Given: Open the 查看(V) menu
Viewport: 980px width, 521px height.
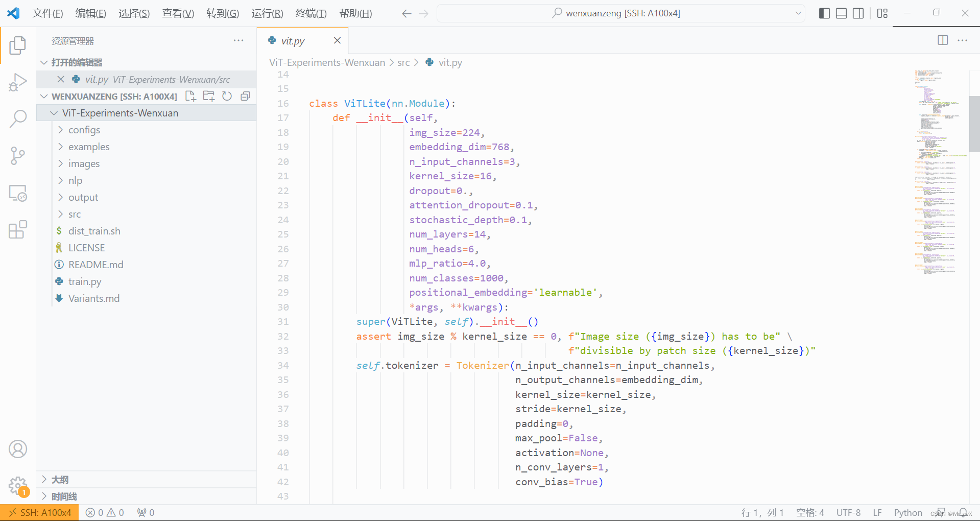Looking at the screenshot, I should (178, 13).
